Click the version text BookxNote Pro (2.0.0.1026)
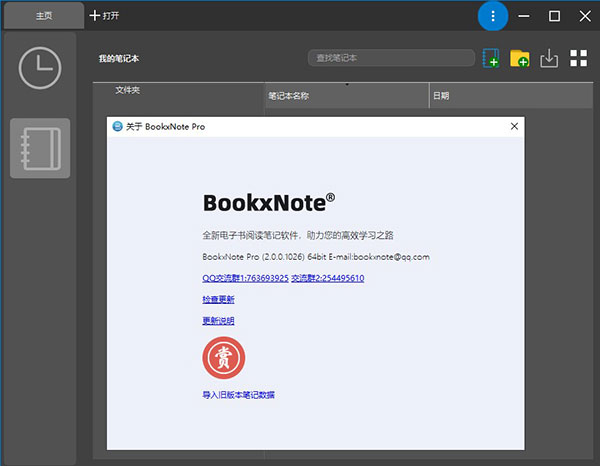 (x=254, y=257)
